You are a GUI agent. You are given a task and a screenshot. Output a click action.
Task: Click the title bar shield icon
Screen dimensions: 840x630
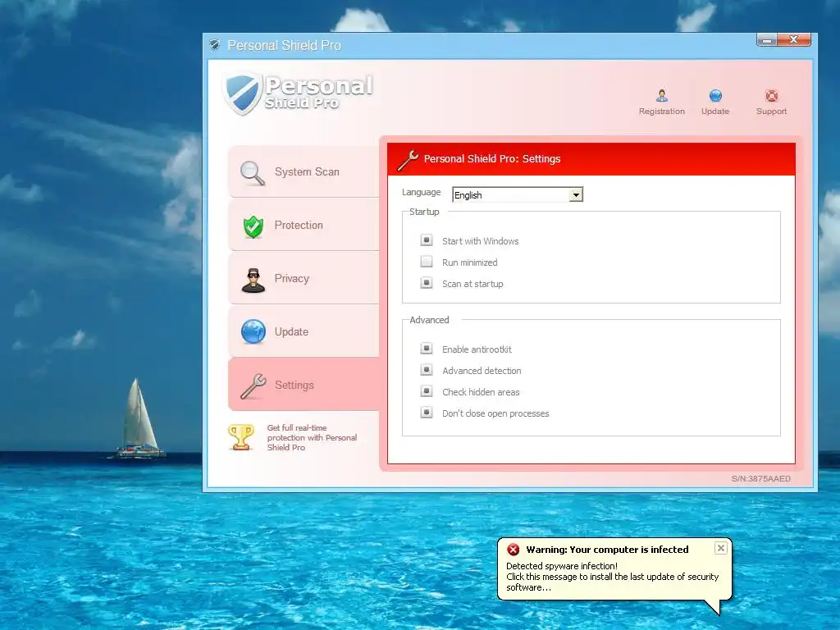pos(215,45)
